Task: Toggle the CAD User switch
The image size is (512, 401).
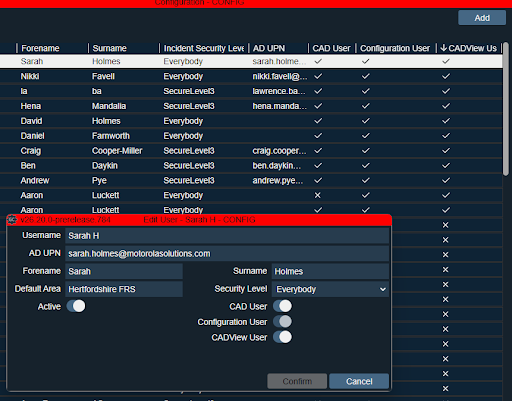Action: point(282,306)
